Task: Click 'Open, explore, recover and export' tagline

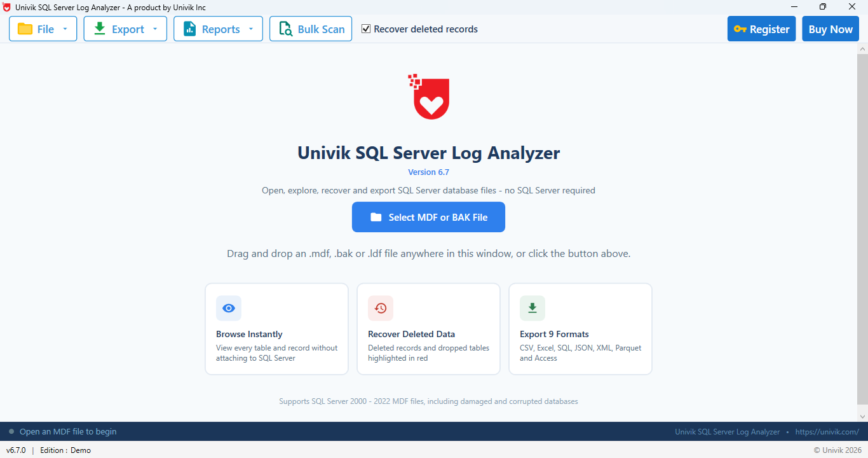Action: [428, 190]
